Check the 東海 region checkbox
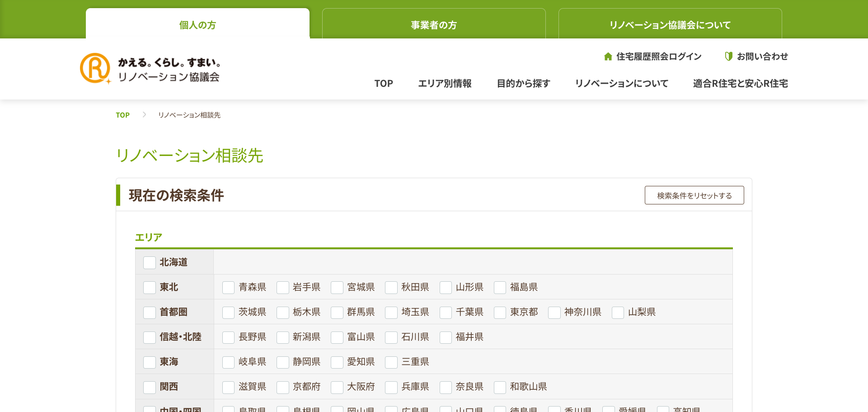 [150, 362]
